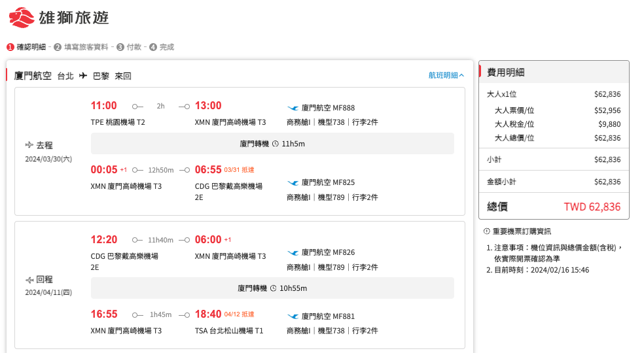This screenshot has width=644, height=353.
Task: Click departure time 11:00 from TPE
Action: (x=103, y=105)
